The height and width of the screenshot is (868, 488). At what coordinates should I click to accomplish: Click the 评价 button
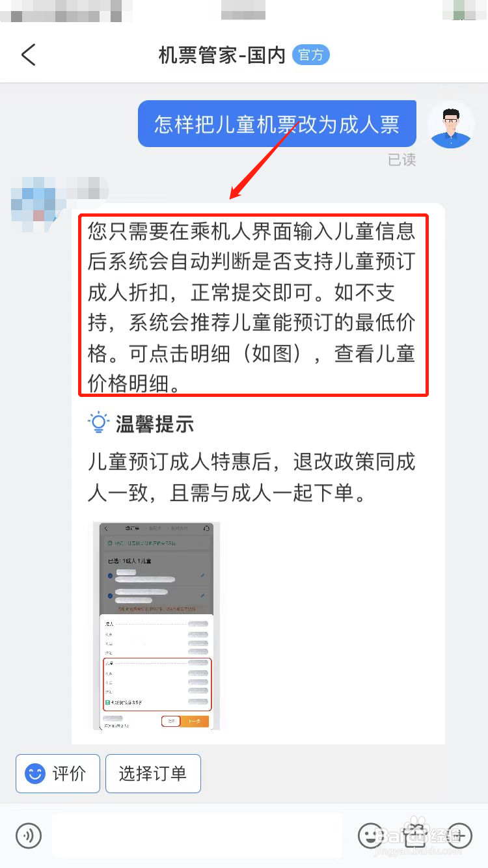[58, 774]
